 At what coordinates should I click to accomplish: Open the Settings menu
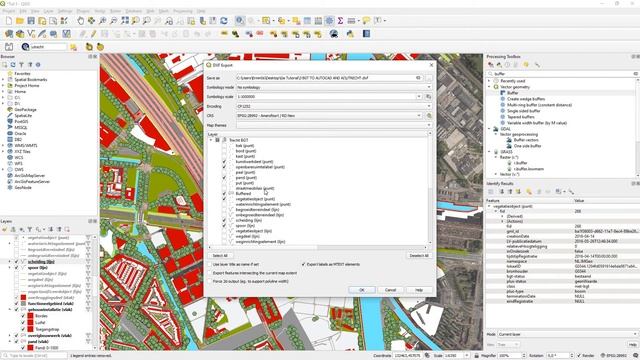click(x=65, y=11)
